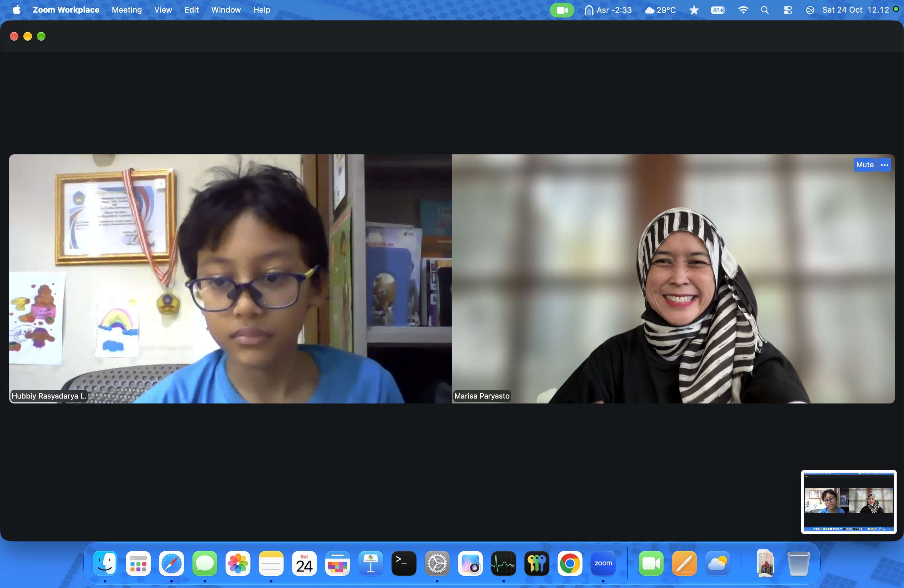Select Hubbiy Rasyadarya L. name label
This screenshot has height=588, width=904.
coord(49,396)
